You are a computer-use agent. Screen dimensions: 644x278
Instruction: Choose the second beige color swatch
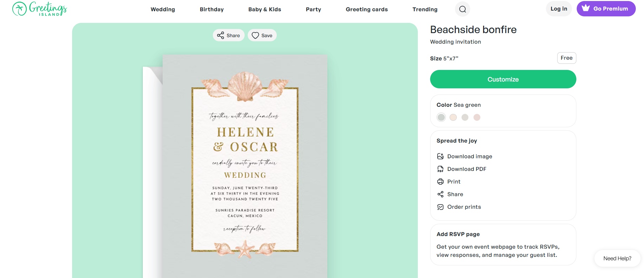[453, 117]
